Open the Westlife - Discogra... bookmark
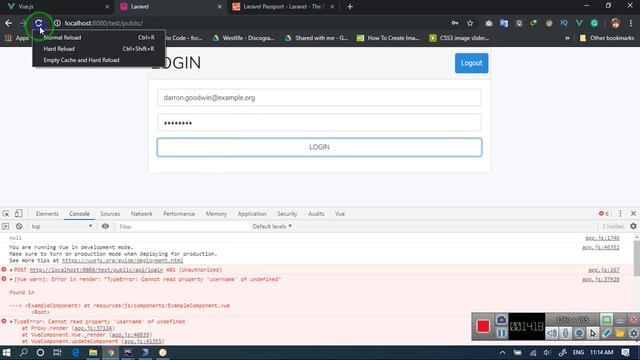The width and height of the screenshot is (640, 360). click(244, 38)
